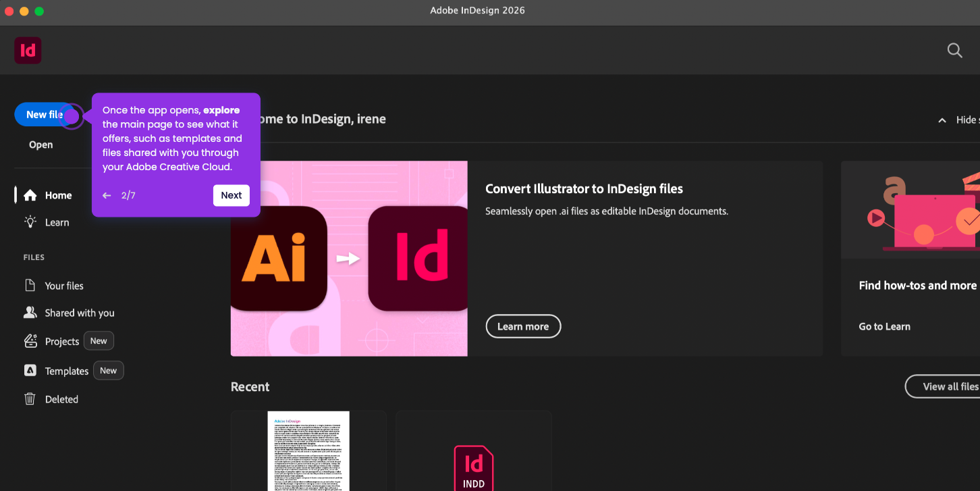Click the 2/7 step counter in tooltip

point(128,195)
